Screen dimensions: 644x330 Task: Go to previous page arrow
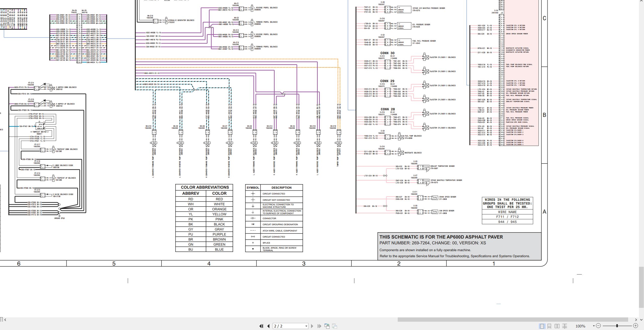(x=268, y=326)
